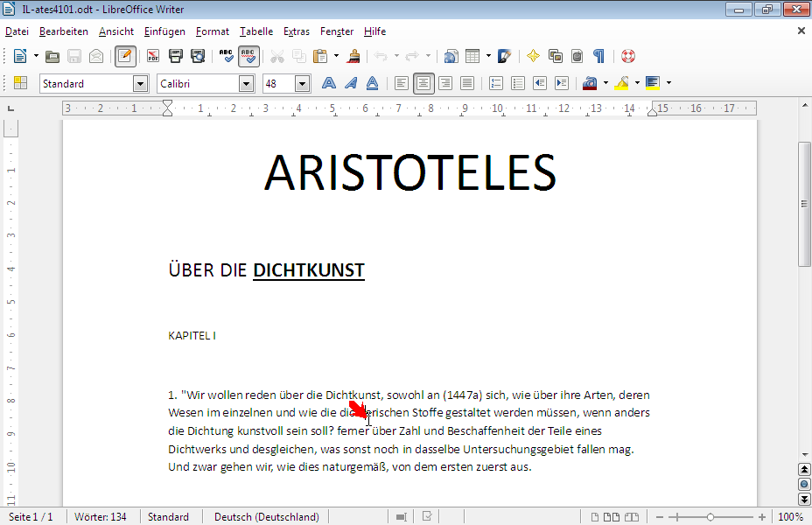Align paragraph left

tap(402, 83)
